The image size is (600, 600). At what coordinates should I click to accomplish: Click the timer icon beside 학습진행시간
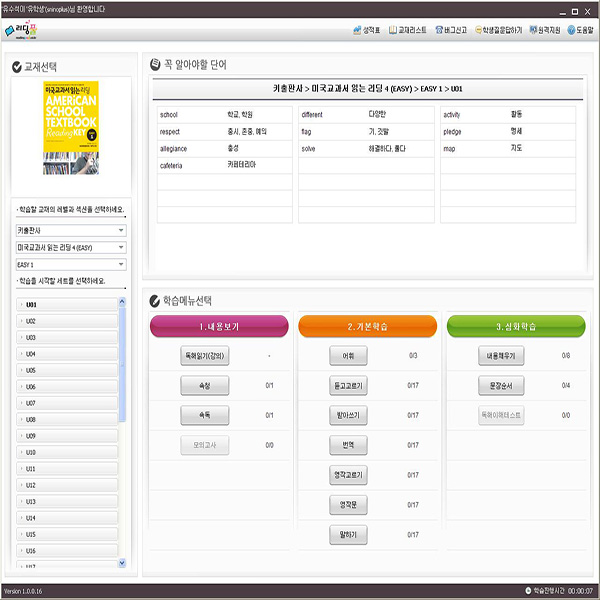[528, 591]
